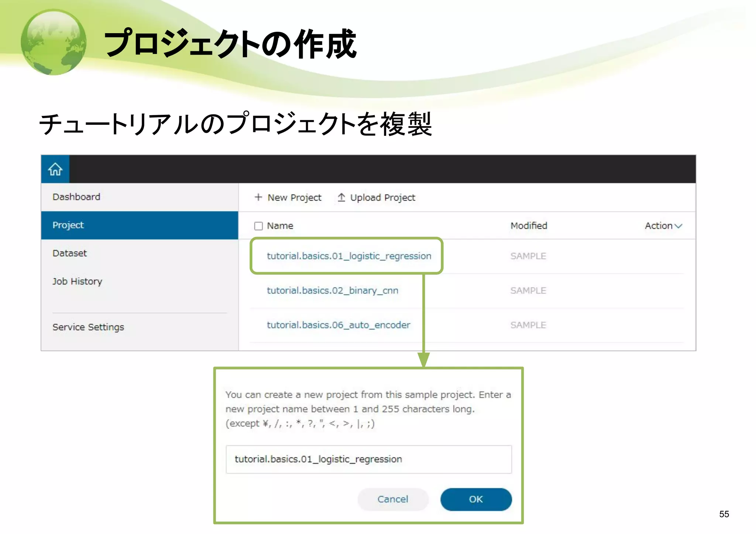Image resolution: width=756 pixels, height=534 pixels.
Task: Click the Home icon in top bar
Action: pyautogui.click(x=55, y=169)
